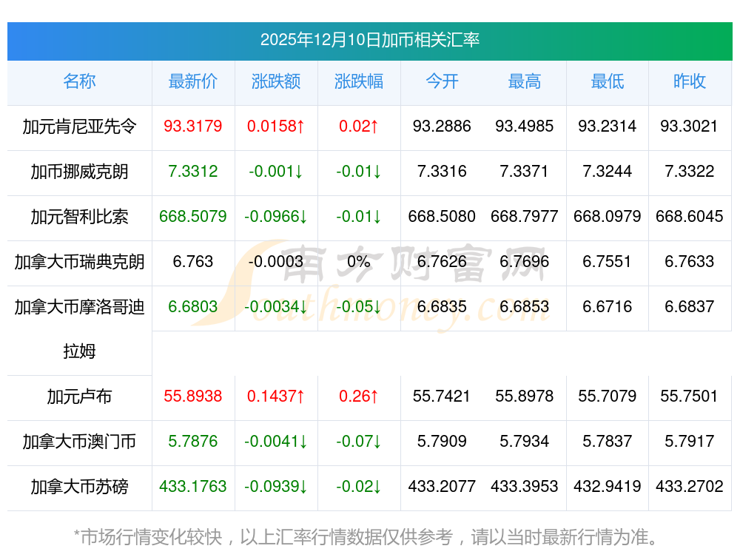Click previous close 668.6045
The image size is (740, 560).
690,217
